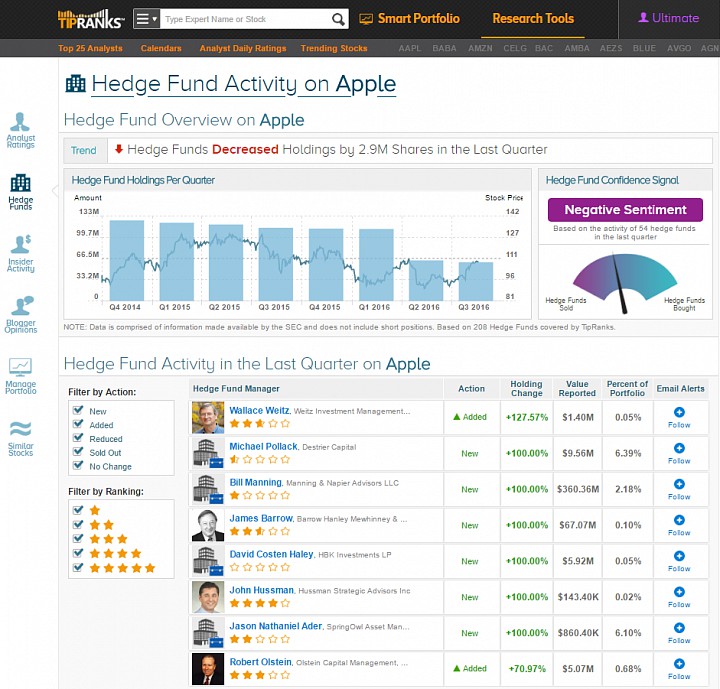Open the Ultimate account menu
720x689 pixels.
click(669, 18)
